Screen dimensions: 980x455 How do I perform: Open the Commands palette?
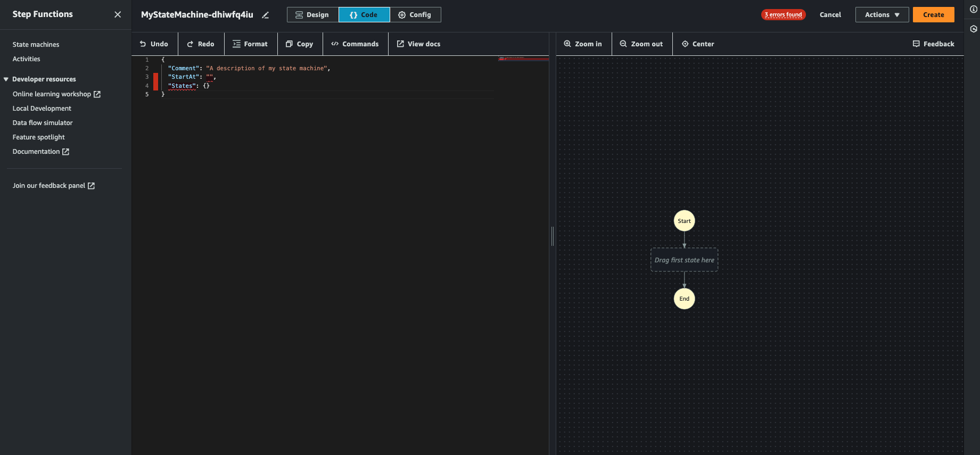[x=355, y=44]
